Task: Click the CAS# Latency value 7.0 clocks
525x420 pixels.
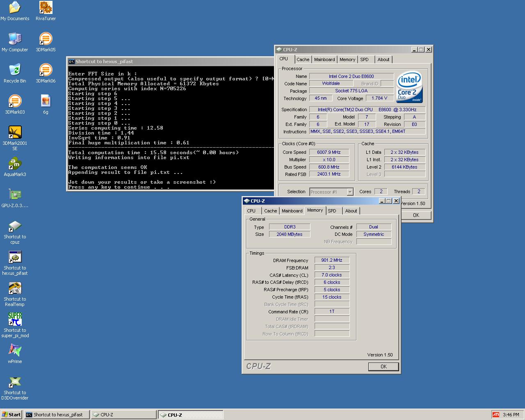Action: [x=332, y=275]
